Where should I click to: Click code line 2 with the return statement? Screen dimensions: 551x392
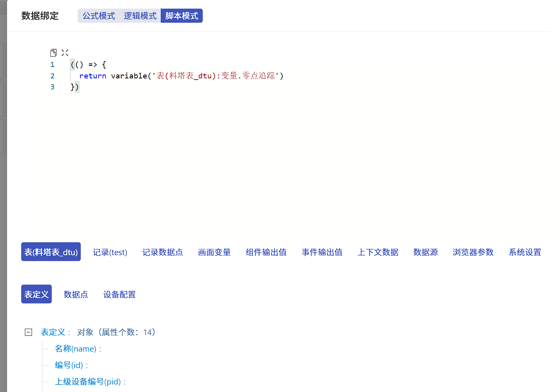[181, 76]
